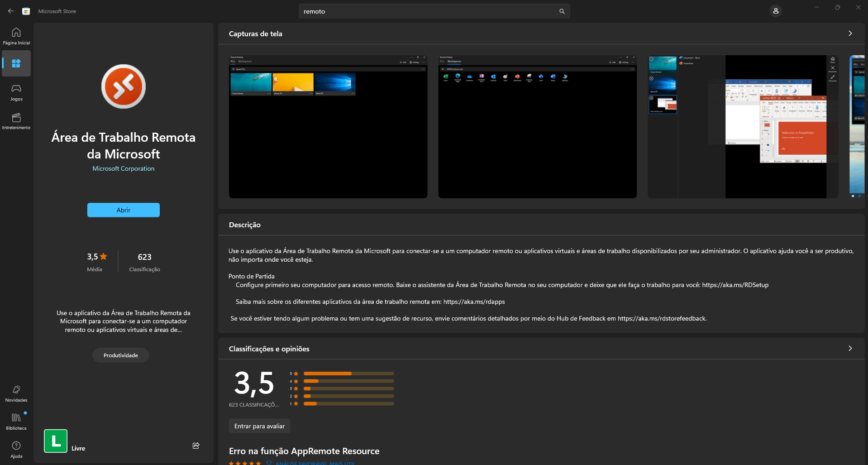Viewport: 868px width, 465px height.
Task: Open the first screenshot thumbnail
Action: [328, 127]
